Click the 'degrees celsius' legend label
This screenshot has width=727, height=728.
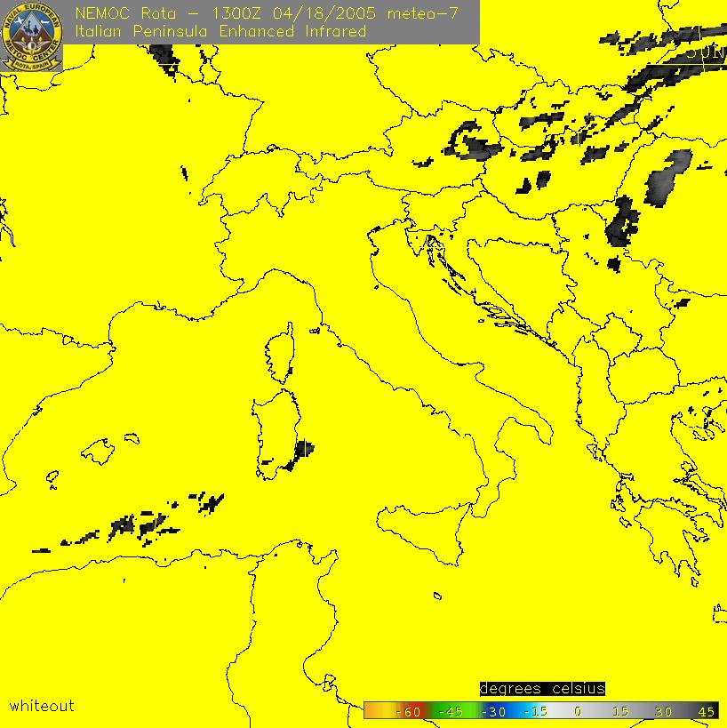pyautogui.click(x=542, y=689)
